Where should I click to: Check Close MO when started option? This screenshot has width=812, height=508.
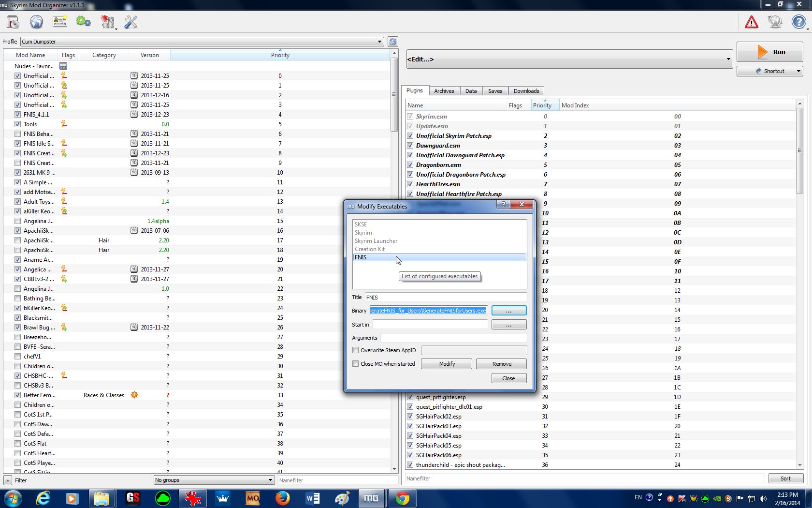coord(356,364)
